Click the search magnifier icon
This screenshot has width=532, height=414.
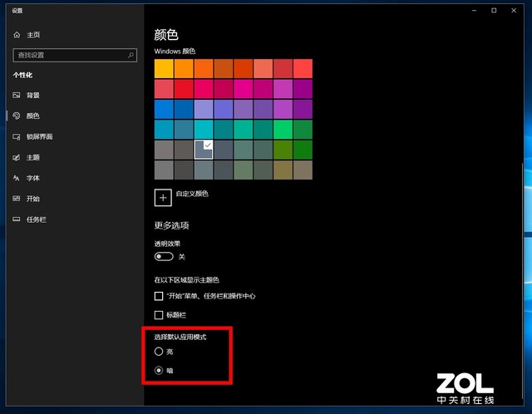point(131,55)
